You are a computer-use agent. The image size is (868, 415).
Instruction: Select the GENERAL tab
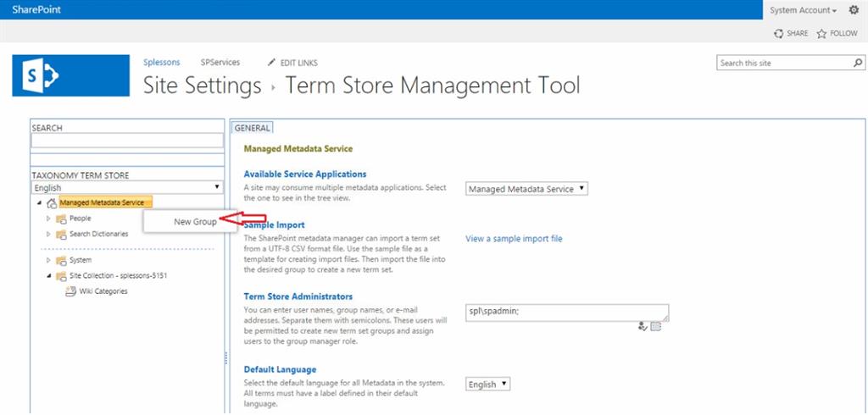252,128
